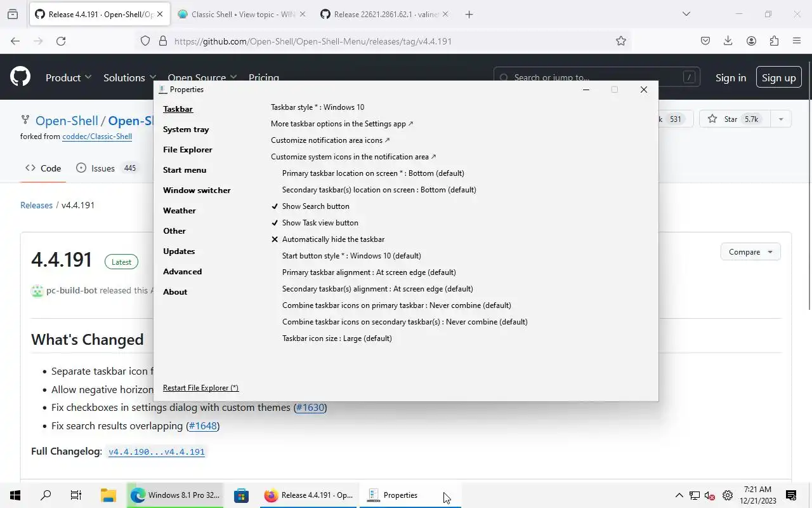Screen dimensions: 812x508
Task: Click Restart File Explorer link
Action: pyautogui.click(x=200, y=388)
